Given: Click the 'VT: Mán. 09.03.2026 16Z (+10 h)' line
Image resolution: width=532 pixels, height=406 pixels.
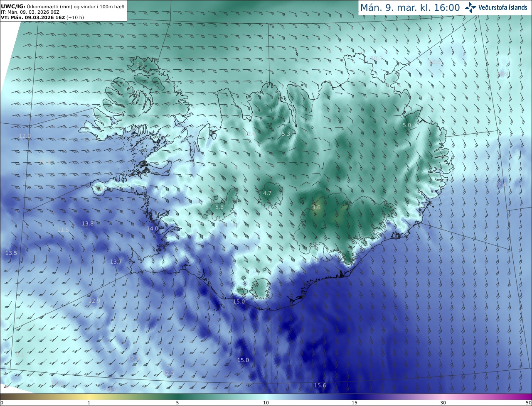Looking at the screenshot, I should click(42, 17).
